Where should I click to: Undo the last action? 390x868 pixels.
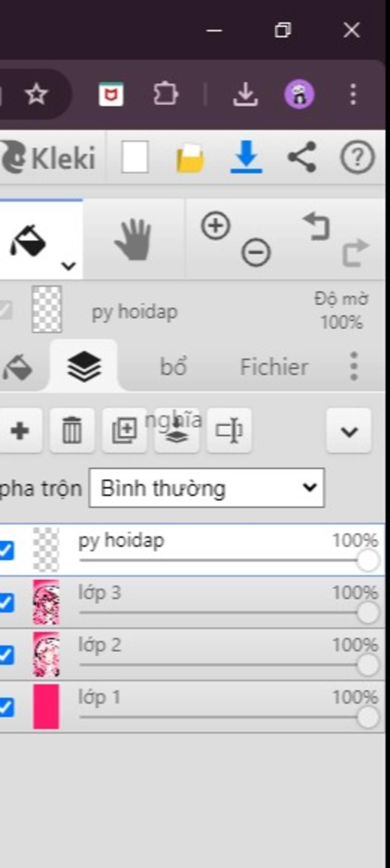point(316,227)
